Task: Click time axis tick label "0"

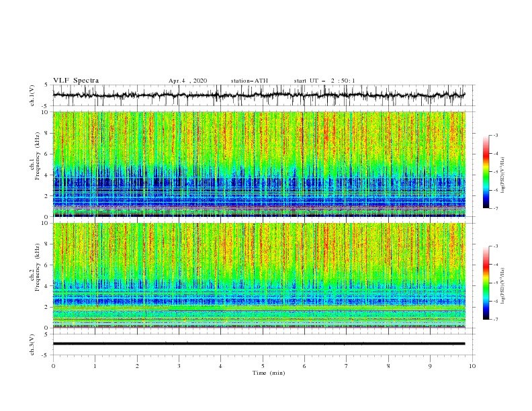Action: tap(53, 366)
